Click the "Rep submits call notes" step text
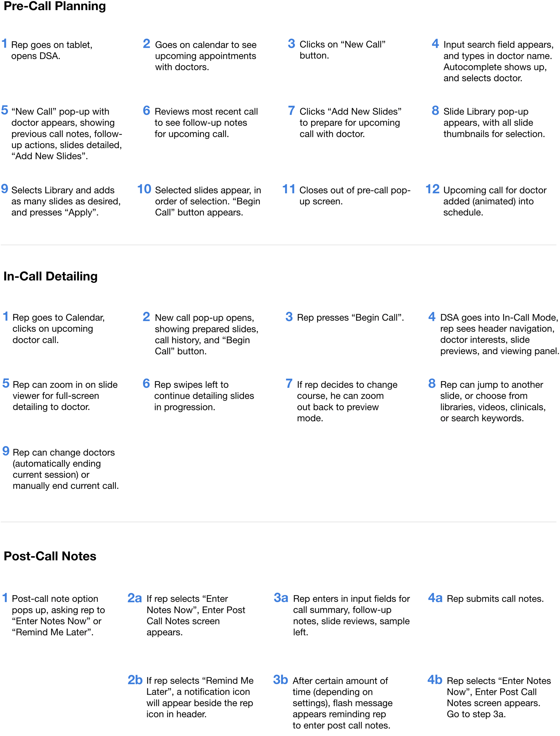 495,599
